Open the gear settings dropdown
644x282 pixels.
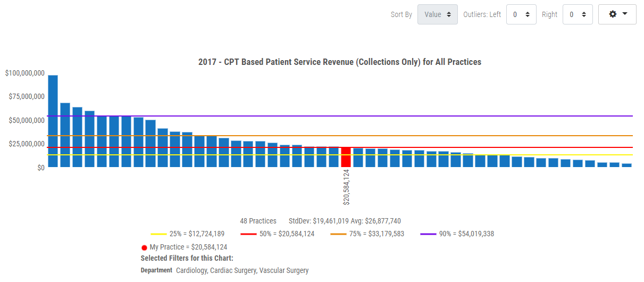[617, 14]
